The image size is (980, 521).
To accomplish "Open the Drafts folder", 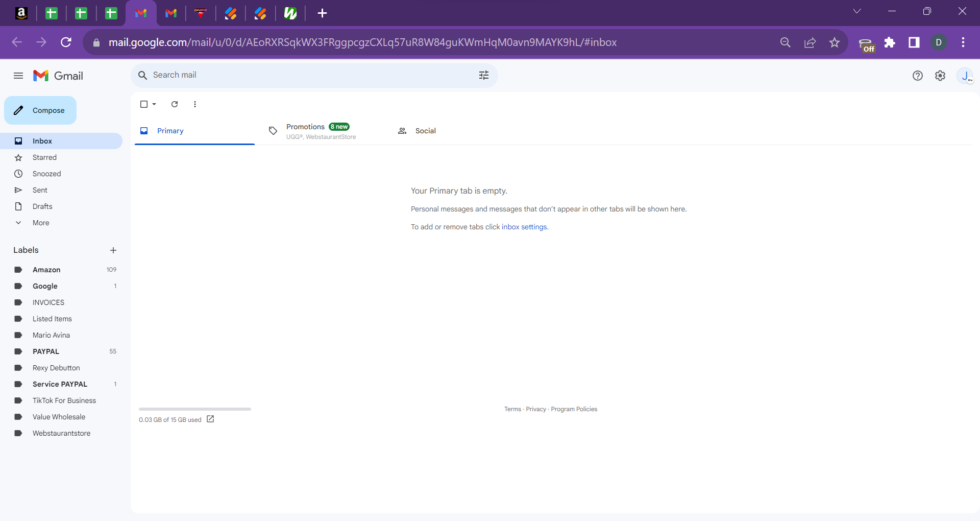I will pos(61,206).
